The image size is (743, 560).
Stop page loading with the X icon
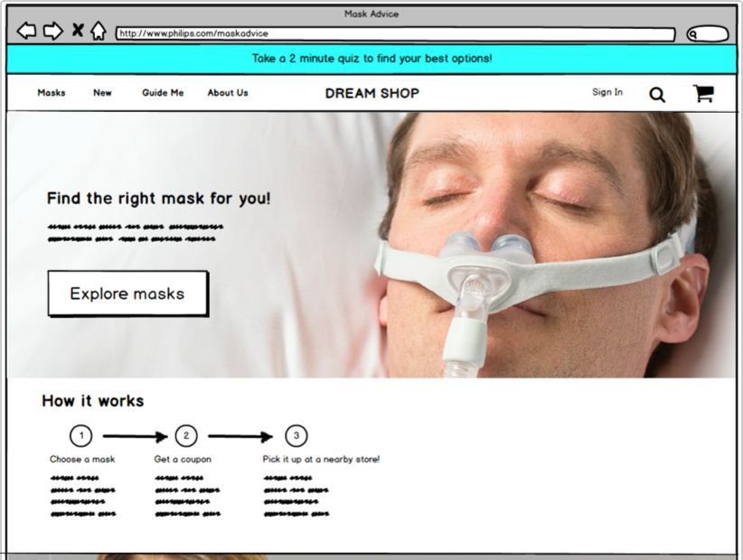click(78, 31)
